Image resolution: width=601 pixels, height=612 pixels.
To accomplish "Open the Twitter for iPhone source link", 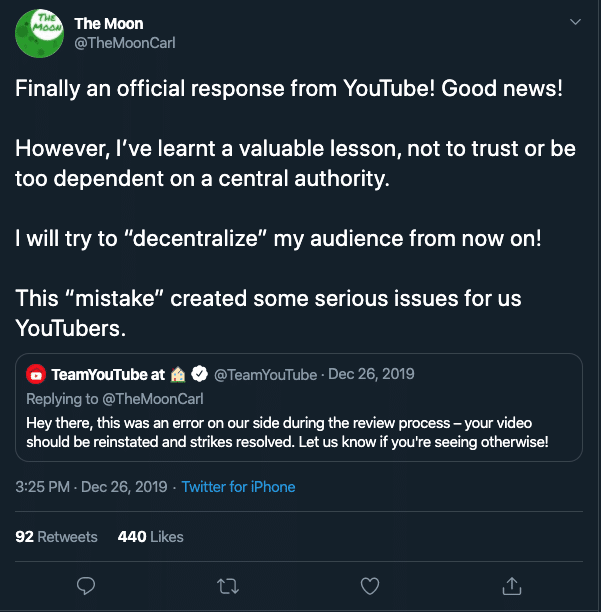I will (238, 487).
